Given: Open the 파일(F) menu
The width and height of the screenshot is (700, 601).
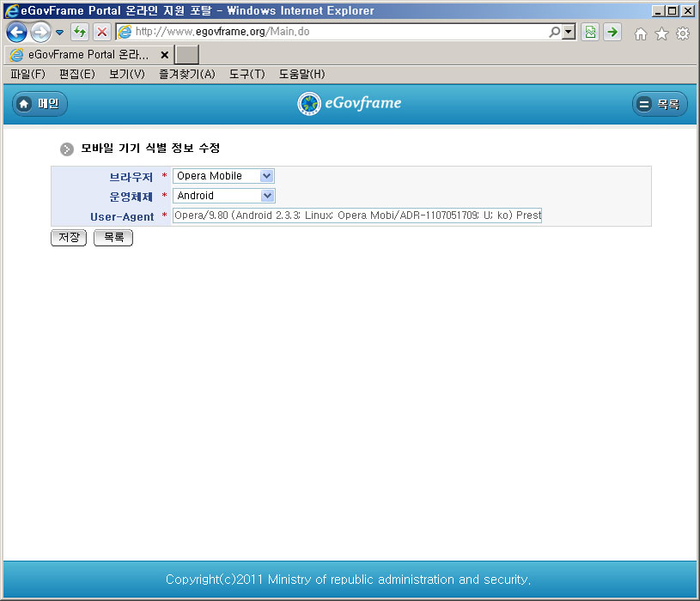Looking at the screenshot, I should 27,75.
